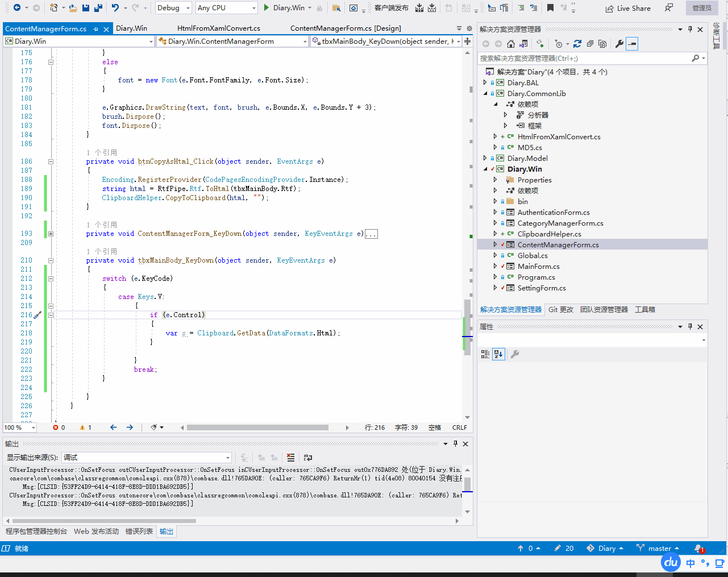Switch to the HtmlFromXamlConvert.cs tab
The height and width of the screenshot is (577, 728).
coord(218,28)
